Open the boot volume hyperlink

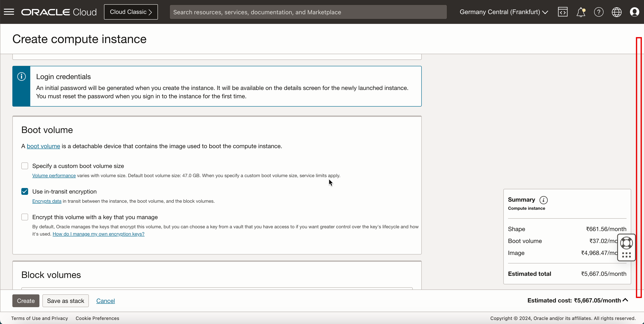point(43,146)
